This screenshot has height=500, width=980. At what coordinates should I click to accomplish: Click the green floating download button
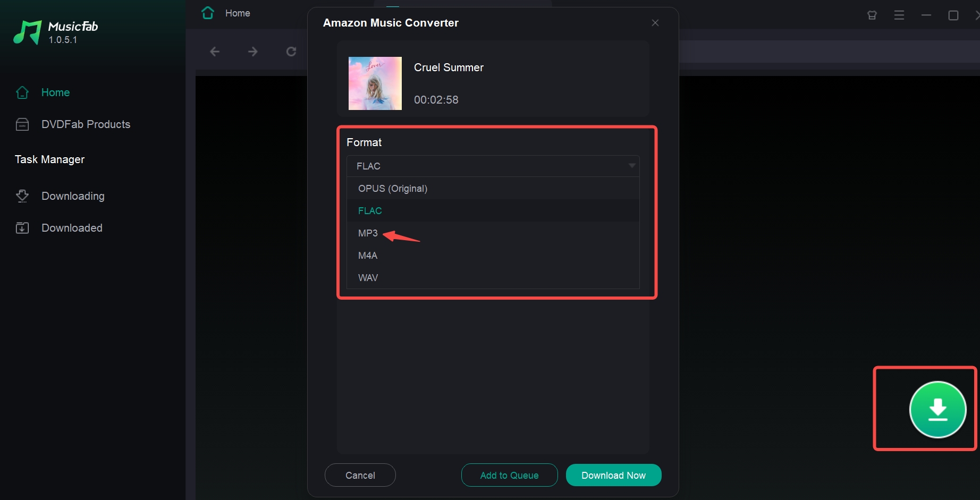tap(937, 410)
